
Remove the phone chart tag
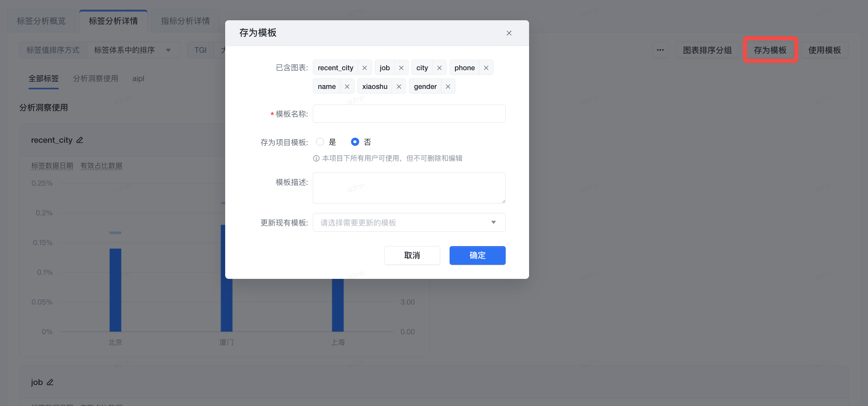point(486,68)
